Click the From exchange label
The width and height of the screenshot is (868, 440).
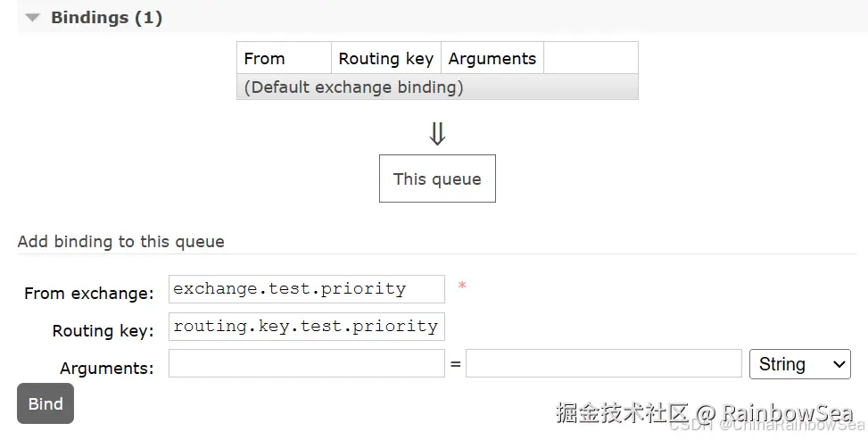tap(89, 294)
